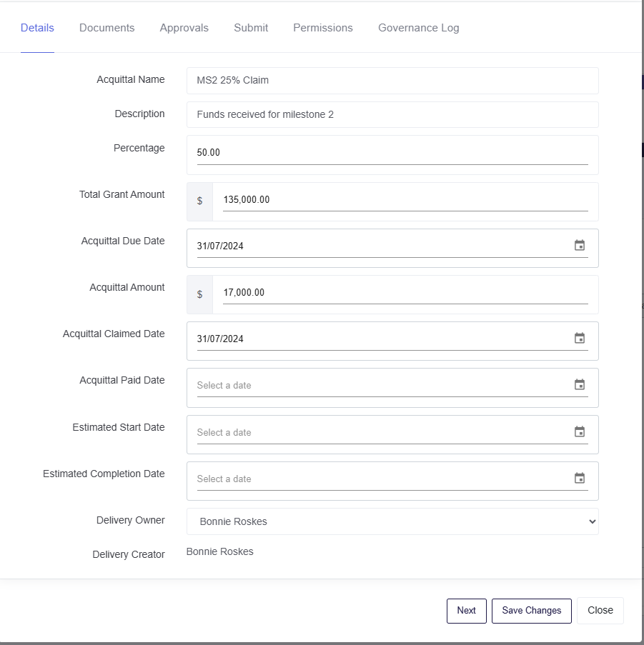
Task: Click Save Changes button
Action: pyautogui.click(x=532, y=611)
